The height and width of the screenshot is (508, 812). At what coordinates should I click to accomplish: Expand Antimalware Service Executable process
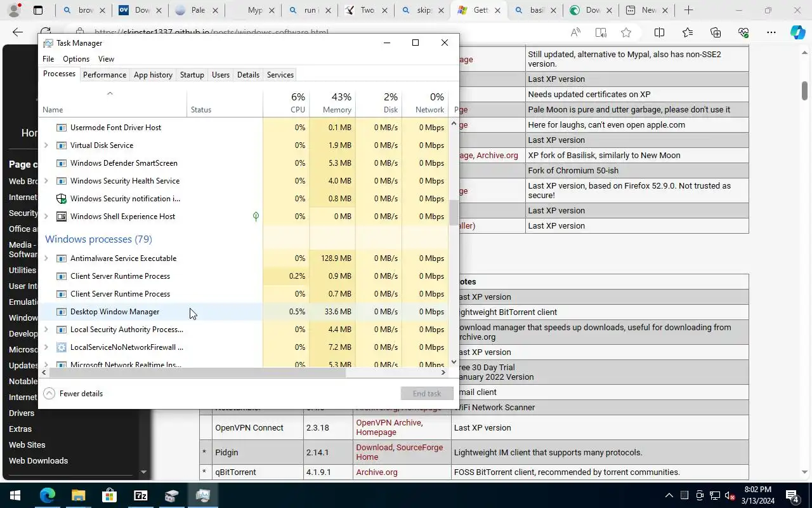(46, 258)
